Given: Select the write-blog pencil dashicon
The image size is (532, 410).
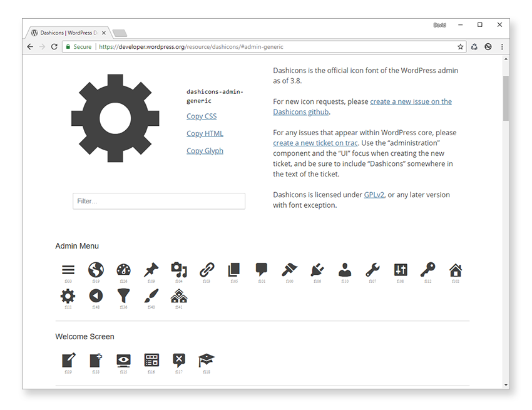Looking at the screenshot, I should coord(69,361).
